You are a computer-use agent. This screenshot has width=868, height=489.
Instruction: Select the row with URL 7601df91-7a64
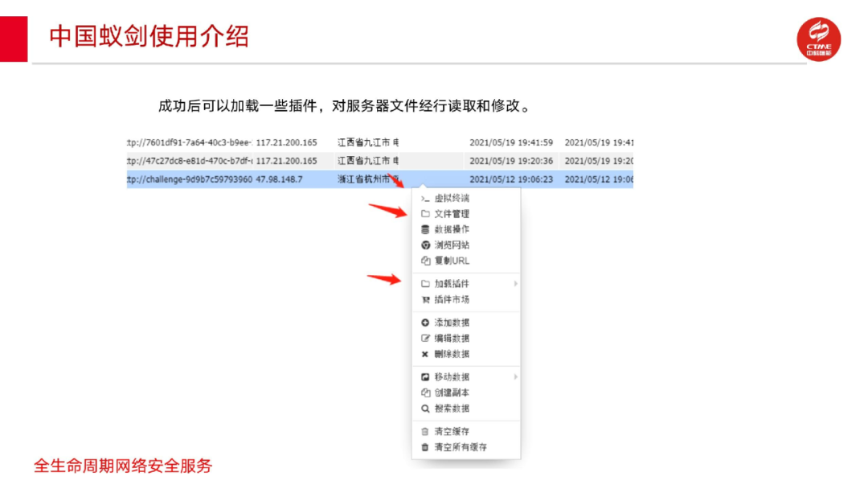coord(379,143)
